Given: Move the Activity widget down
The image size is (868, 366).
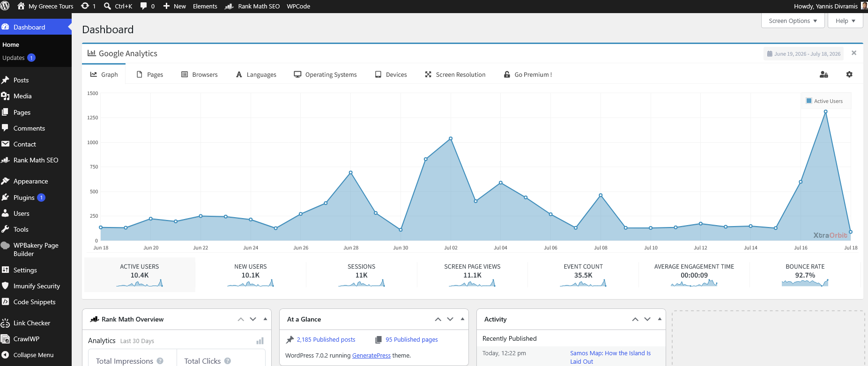Looking at the screenshot, I should click(647, 319).
